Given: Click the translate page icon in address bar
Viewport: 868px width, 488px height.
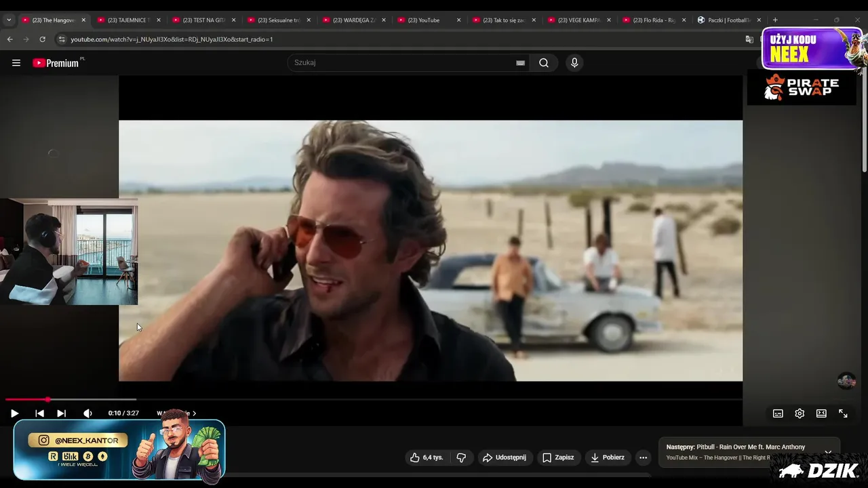Looking at the screenshot, I should [x=749, y=39].
